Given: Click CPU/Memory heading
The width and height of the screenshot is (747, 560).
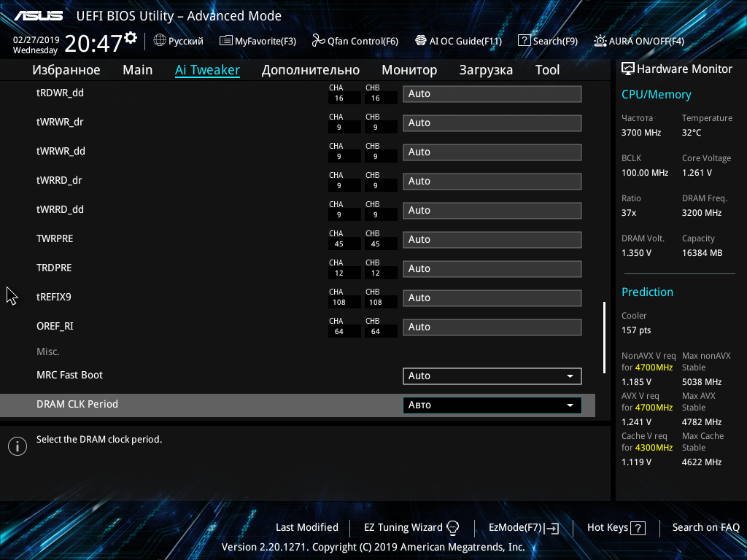Looking at the screenshot, I should click(x=657, y=94).
